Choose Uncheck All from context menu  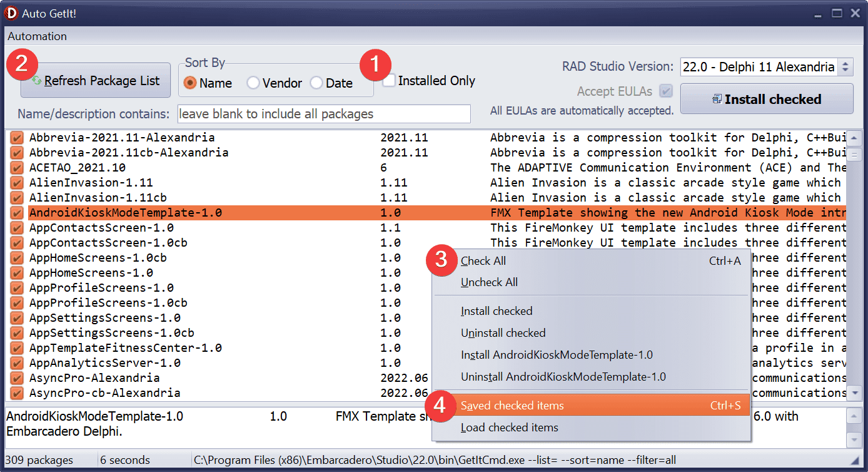click(x=591, y=282)
